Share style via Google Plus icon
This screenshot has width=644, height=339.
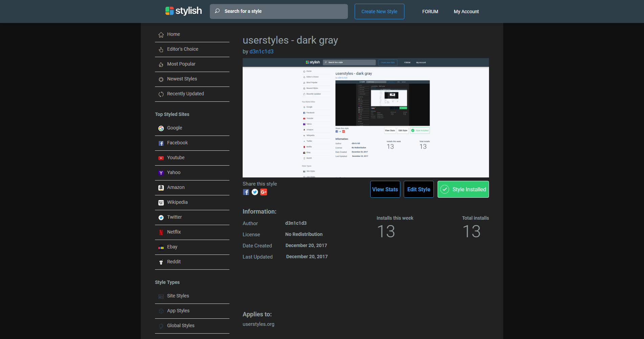[x=264, y=192]
